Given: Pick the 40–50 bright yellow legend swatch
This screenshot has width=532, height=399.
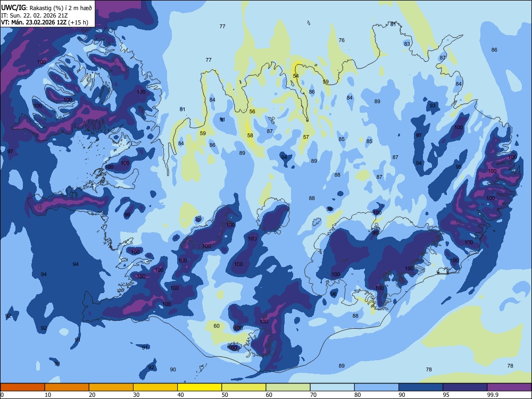Looking at the screenshot, I should 199,387.
